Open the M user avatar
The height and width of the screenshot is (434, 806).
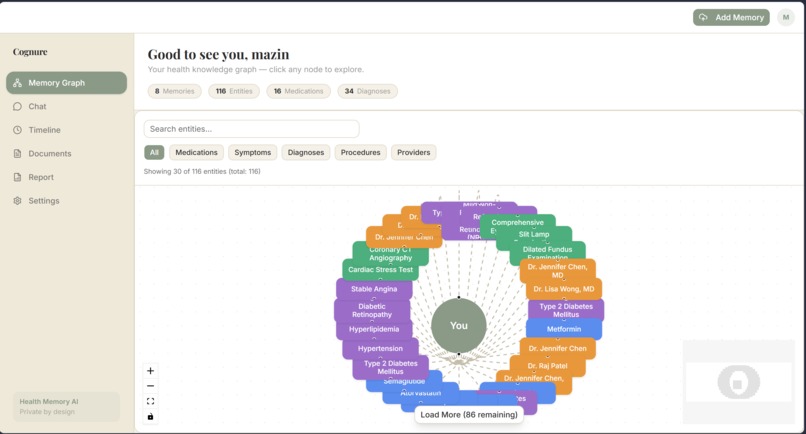click(786, 17)
